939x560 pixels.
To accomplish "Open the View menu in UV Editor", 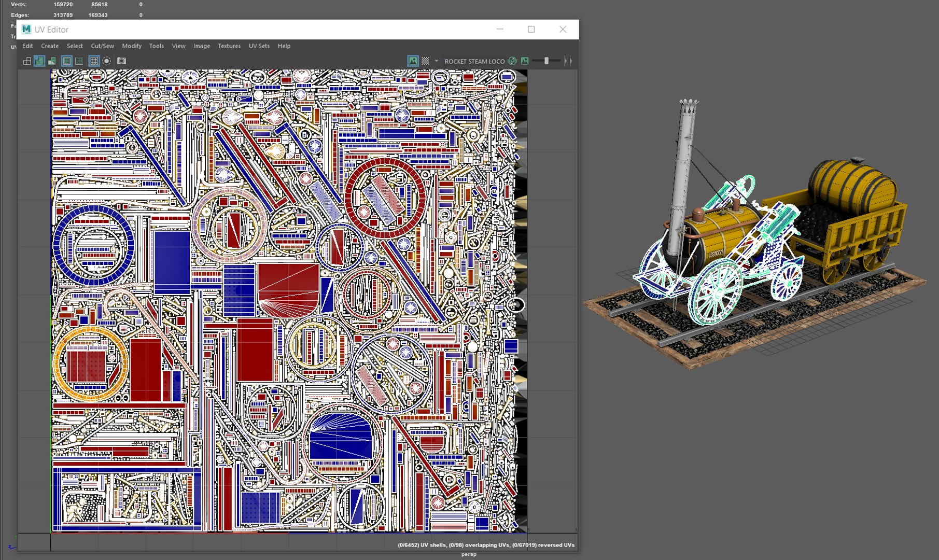I will (x=179, y=46).
